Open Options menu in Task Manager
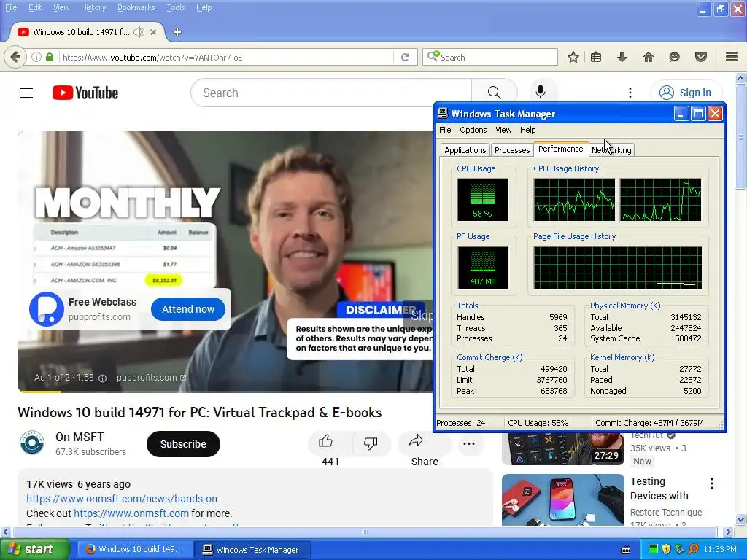Viewport: 747px width, 560px height. 473,130
